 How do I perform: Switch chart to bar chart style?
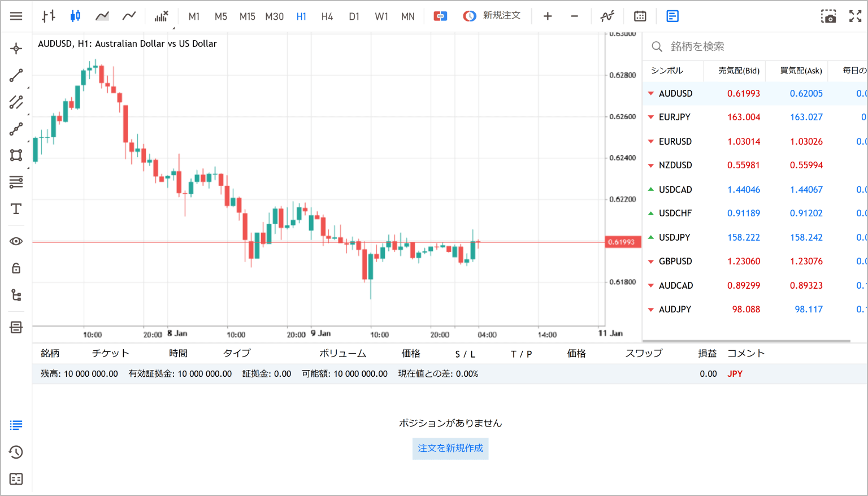pos(49,16)
